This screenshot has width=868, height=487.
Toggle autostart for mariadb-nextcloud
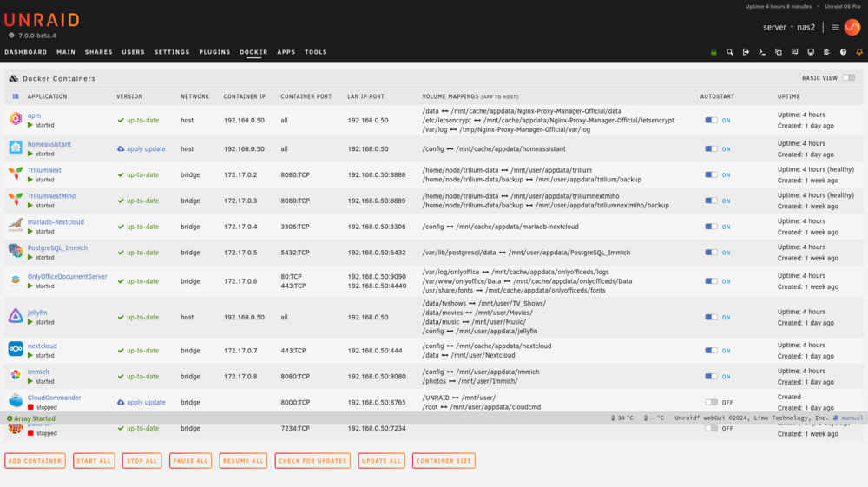click(x=712, y=227)
